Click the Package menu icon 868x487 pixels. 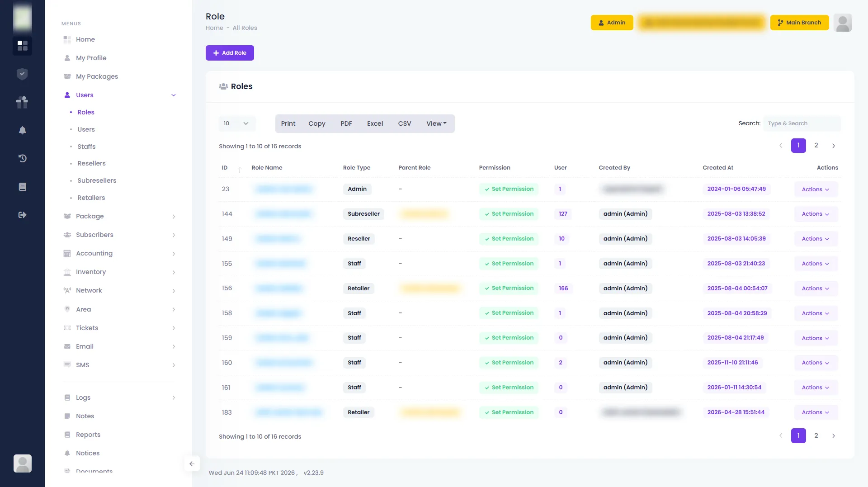point(67,216)
